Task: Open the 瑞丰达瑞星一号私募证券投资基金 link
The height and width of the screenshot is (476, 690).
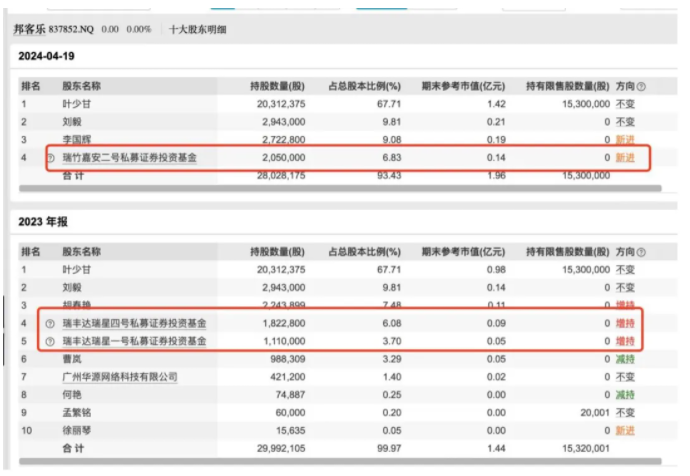Action: click(x=134, y=341)
